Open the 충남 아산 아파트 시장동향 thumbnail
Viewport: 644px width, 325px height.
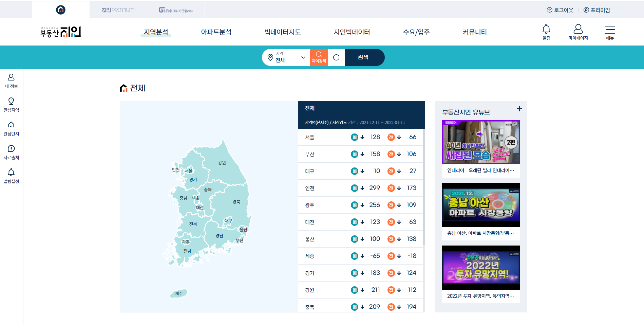481,205
